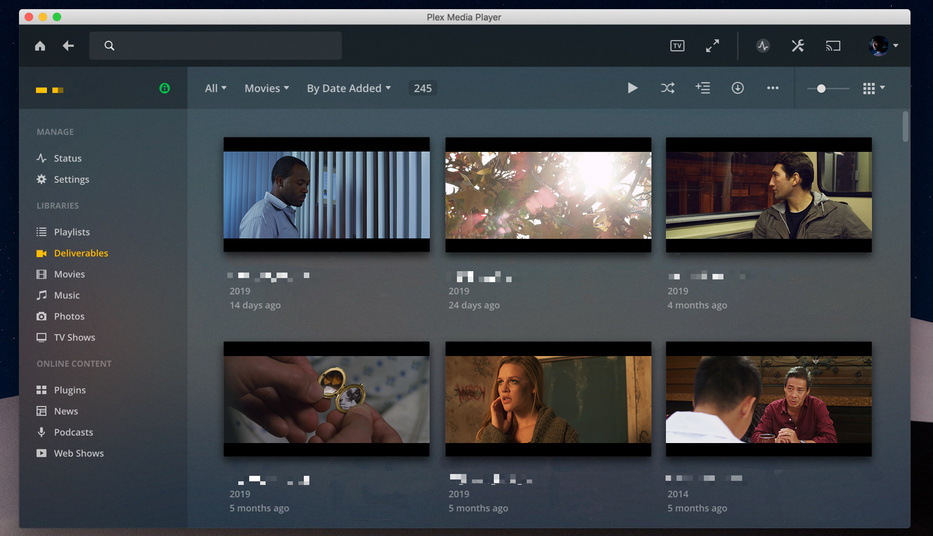Click the search magnifier icon
This screenshot has width=933, height=536.
point(109,46)
